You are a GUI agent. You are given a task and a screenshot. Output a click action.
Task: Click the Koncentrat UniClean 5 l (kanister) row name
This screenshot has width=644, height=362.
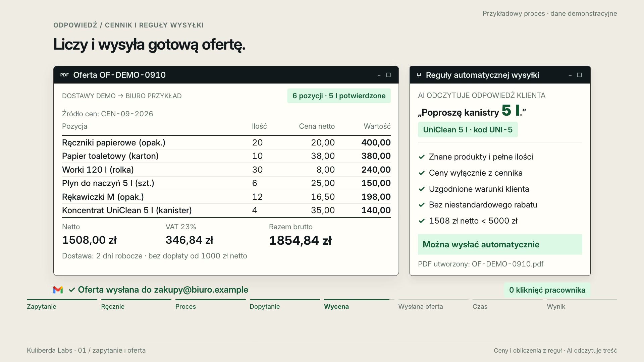(x=127, y=210)
